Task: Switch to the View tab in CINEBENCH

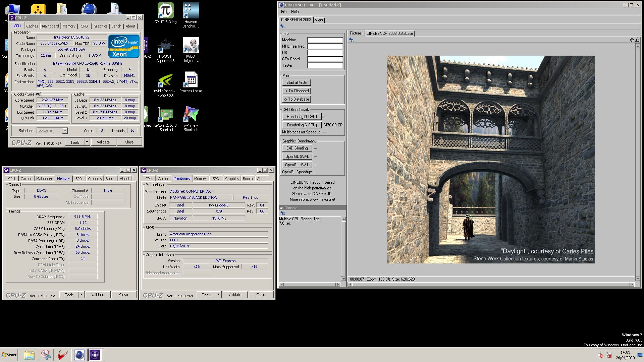Action: (x=319, y=20)
